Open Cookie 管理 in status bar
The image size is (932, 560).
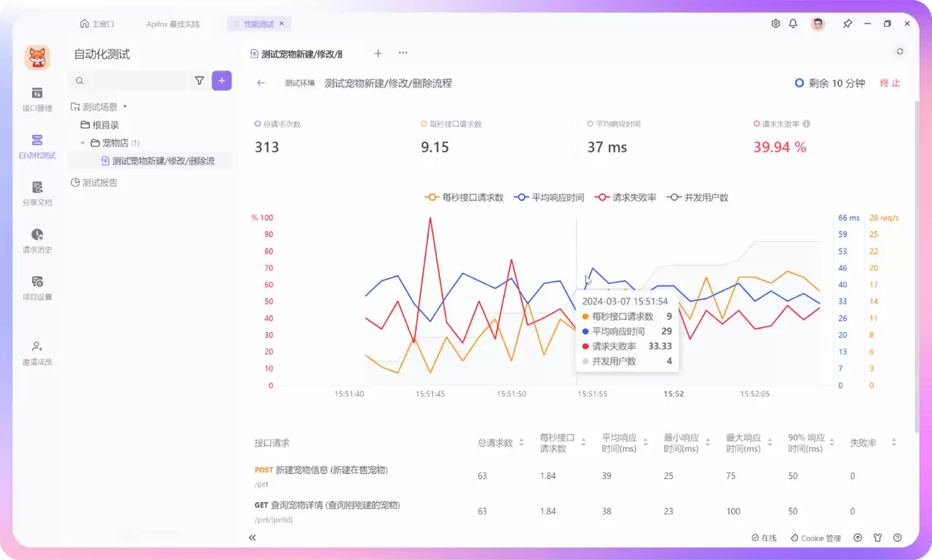tap(815, 538)
